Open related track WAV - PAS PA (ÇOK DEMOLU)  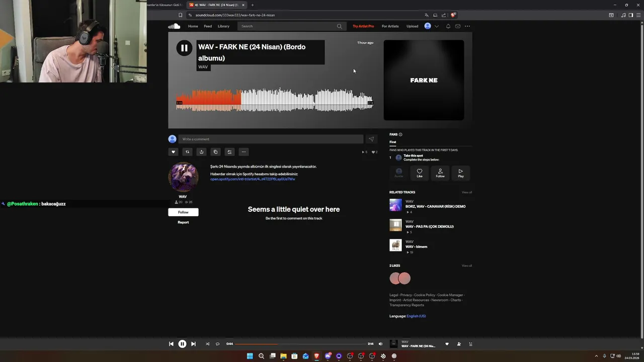click(430, 227)
